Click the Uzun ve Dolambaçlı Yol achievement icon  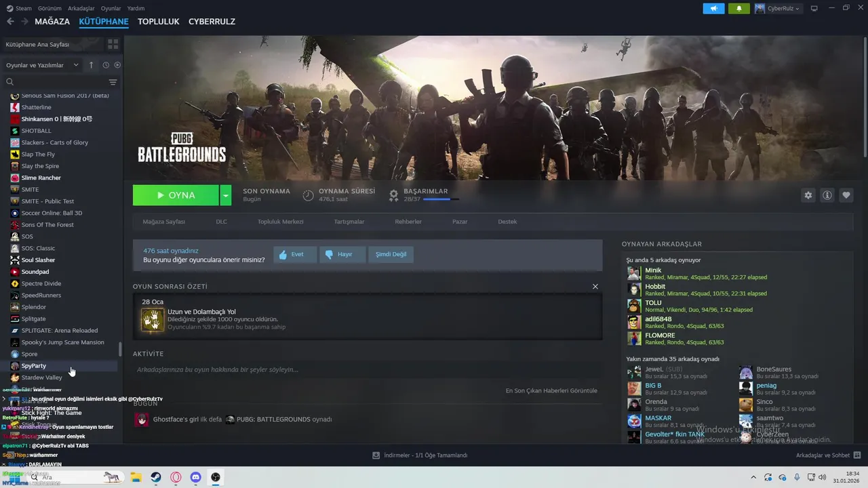(153, 319)
